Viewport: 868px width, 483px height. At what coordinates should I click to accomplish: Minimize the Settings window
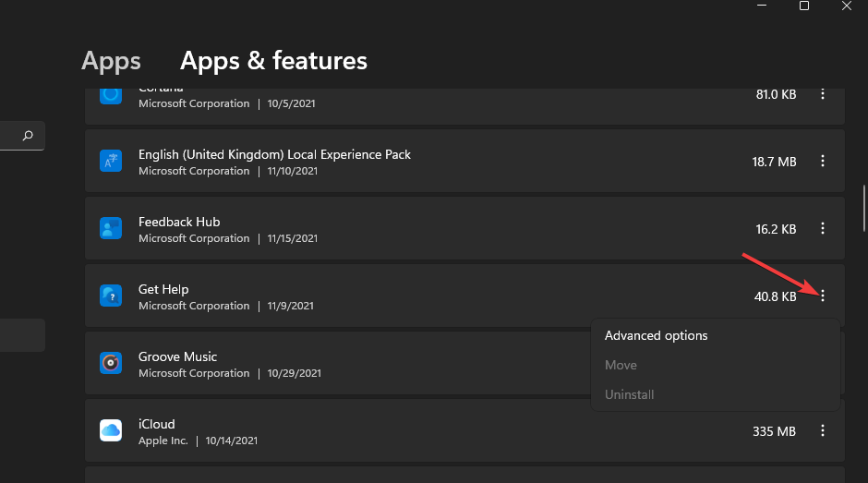click(762, 6)
